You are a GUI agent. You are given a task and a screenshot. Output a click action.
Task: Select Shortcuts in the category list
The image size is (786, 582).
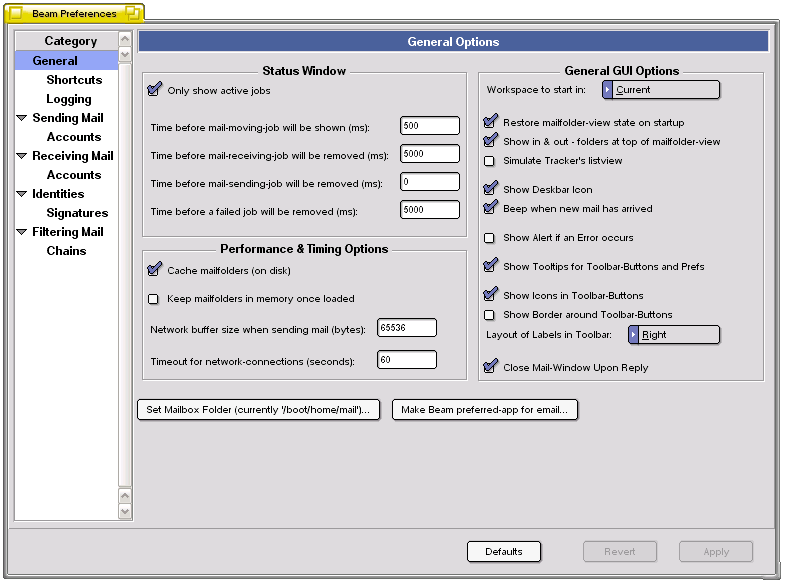[x=74, y=80]
